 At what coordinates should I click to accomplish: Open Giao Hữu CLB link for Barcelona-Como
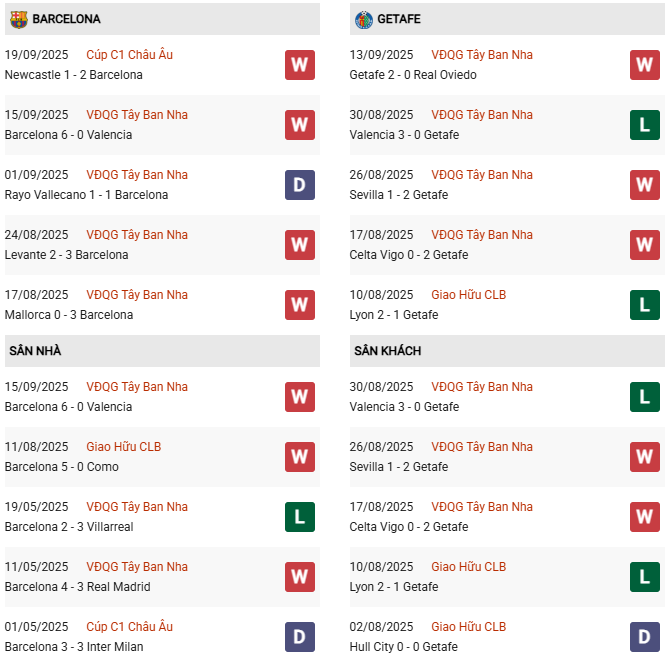(124, 447)
